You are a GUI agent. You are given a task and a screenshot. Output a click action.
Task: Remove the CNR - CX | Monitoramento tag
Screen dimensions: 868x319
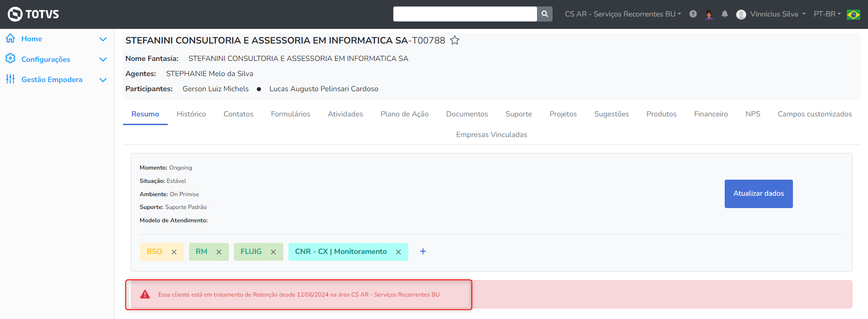pyautogui.click(x=398, y=252)
